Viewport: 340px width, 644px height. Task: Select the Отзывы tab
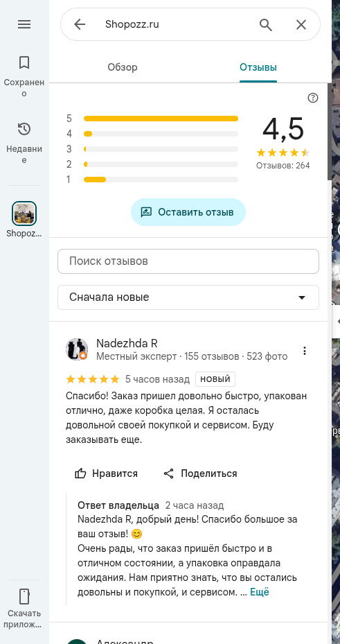click(258, 67)
